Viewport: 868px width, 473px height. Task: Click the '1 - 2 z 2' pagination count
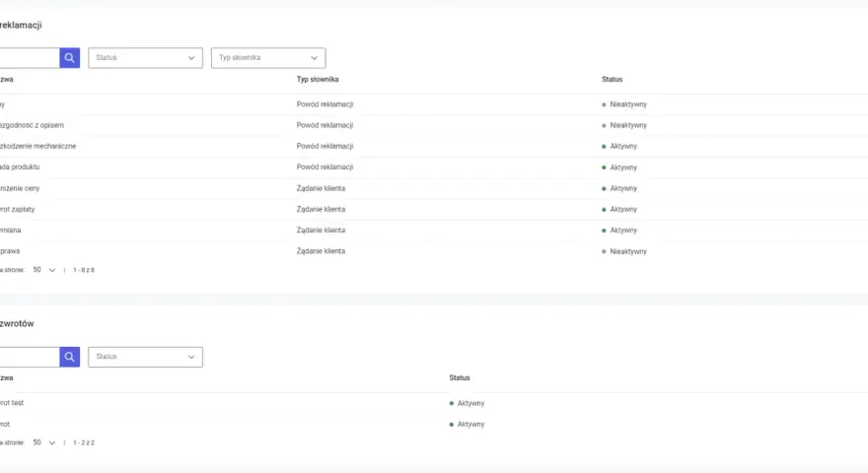click(x=84, y=442)
